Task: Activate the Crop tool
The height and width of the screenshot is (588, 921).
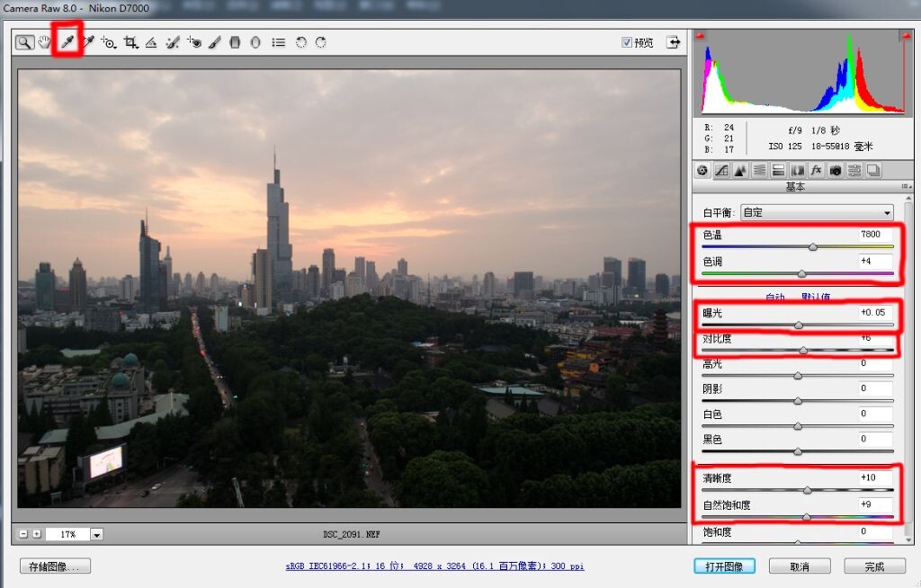Action: click(130, 42)
